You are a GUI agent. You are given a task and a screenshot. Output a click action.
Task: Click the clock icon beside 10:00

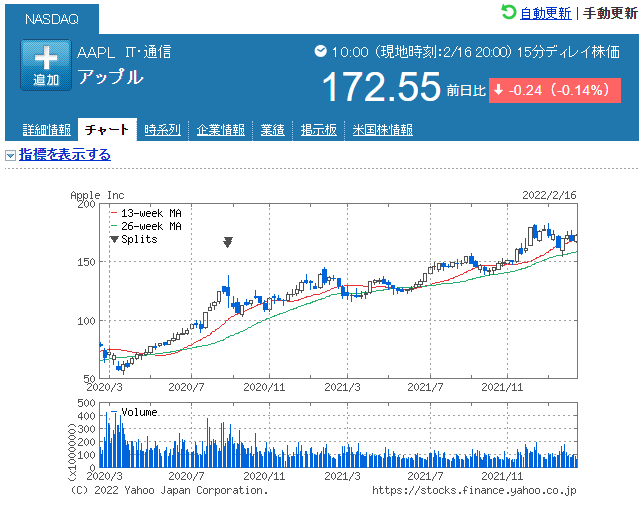pyautogui.click(x=320, y=51)
